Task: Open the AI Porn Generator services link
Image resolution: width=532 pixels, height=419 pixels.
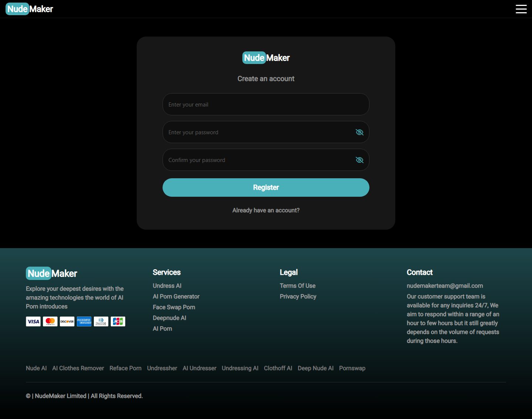Action: click(176, 296)
